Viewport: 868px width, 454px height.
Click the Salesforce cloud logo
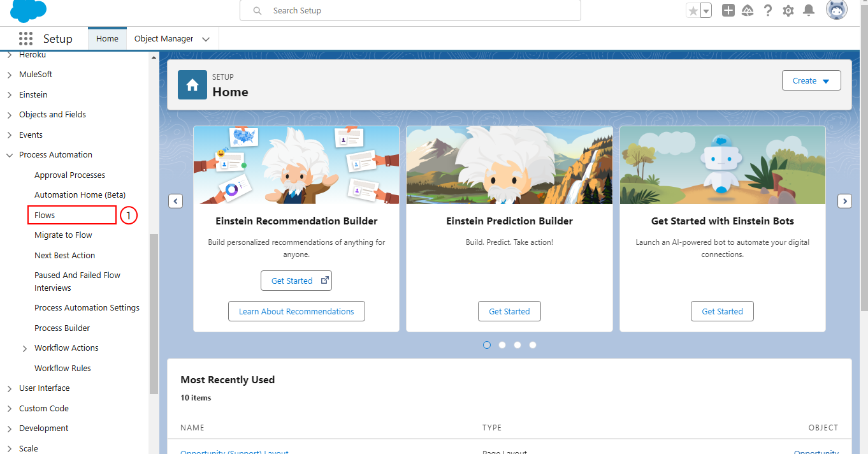point(28,11)
